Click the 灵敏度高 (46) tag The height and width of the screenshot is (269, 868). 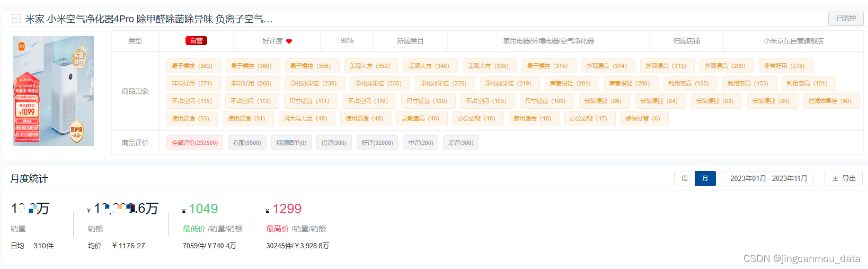click(422, 118)
